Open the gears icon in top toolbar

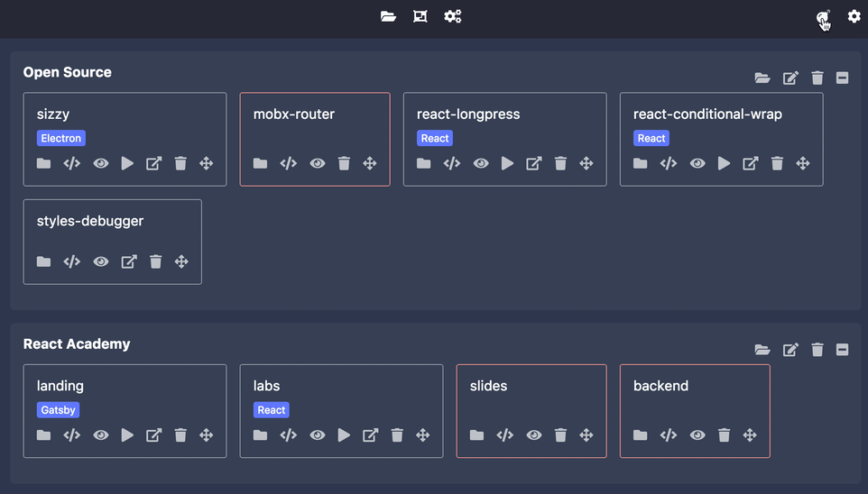[453, 16]
